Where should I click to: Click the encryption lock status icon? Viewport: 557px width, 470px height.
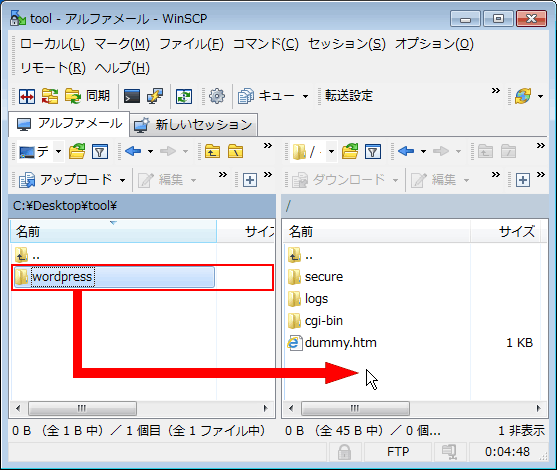pyautogui.click(x=344, y=452)
